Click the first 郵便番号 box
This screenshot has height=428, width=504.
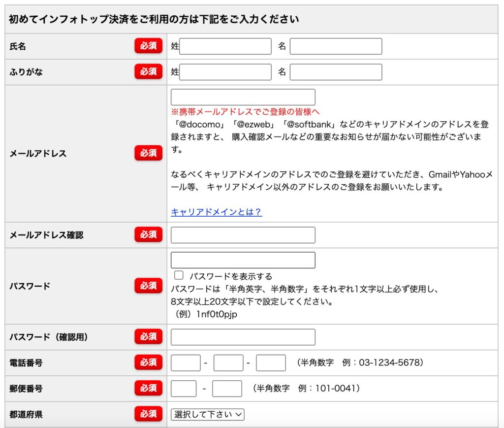tap(184, 389)
